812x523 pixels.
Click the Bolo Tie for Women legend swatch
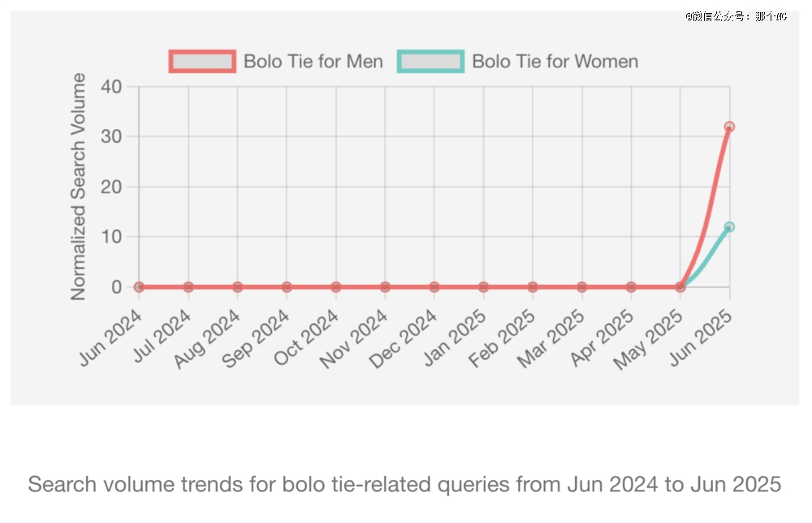pos(430,62)
